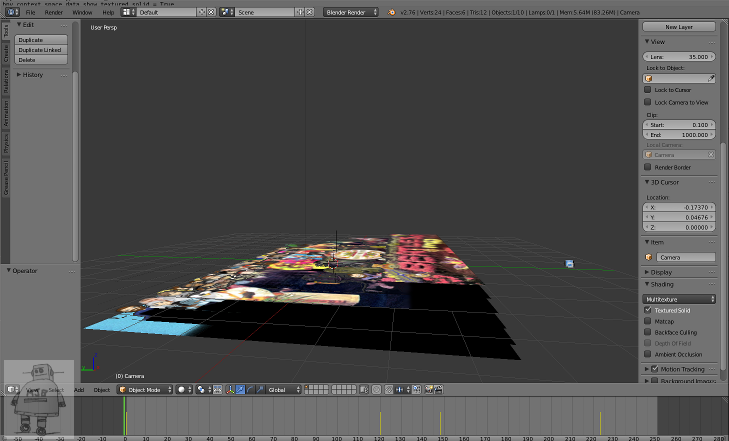Open the Help menu
The width and height of the screenshot is (729, 441).
coord(108,12)
